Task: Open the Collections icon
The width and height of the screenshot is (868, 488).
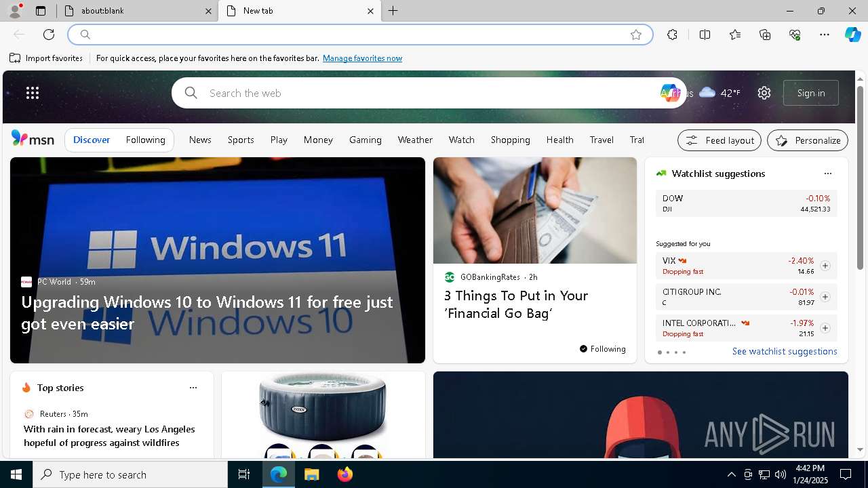Action: 765,35
